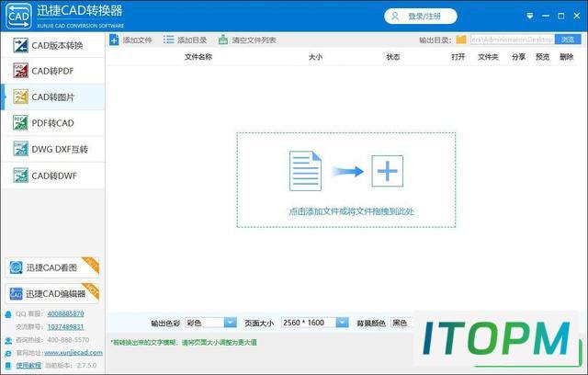Viewport: 588px width, 375px height.
Task: Click the CAD版本转换 sidebar icon
Action: point(20,45)
